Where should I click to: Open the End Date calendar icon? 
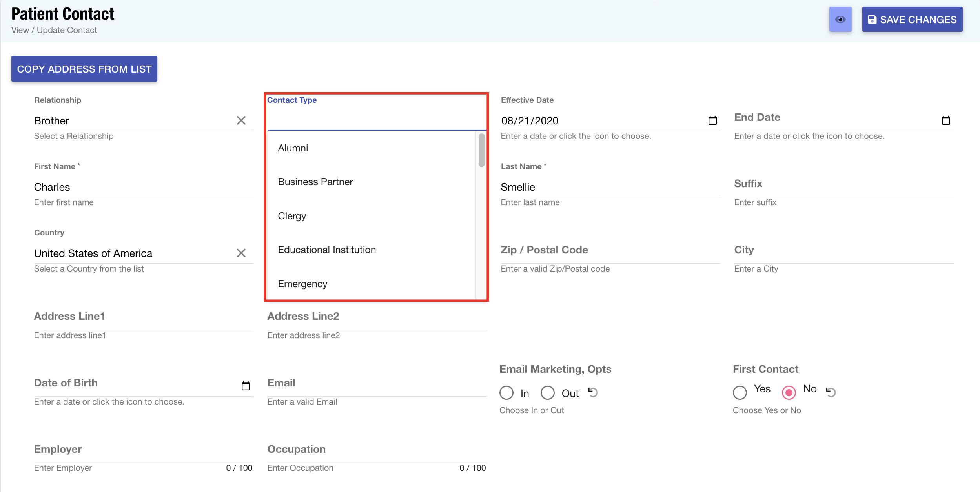coord(946,120)
